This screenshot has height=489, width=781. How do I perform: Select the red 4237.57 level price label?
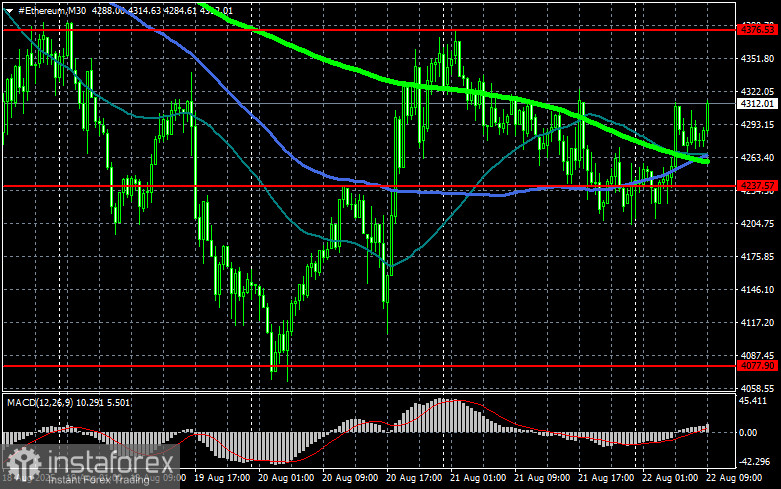click(x=757, y=186)
